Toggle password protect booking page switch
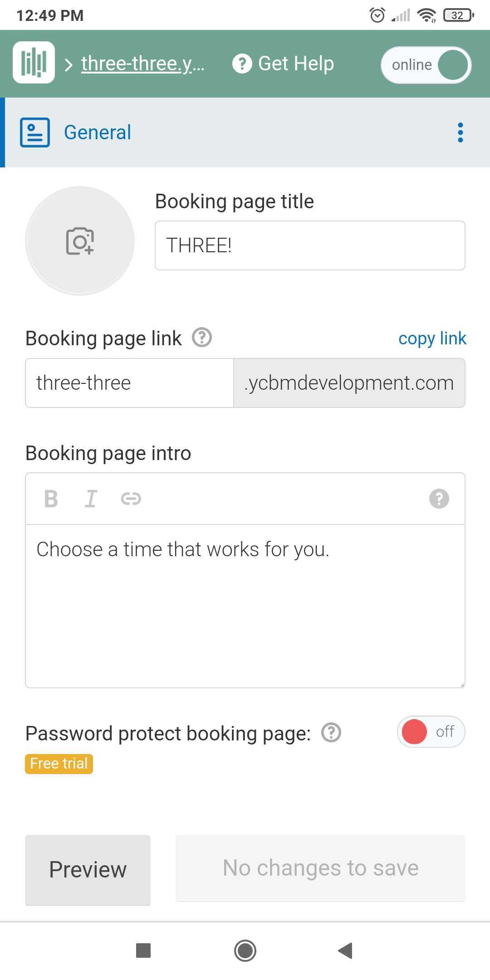This screenshot has width=490, height=980. 431,732
